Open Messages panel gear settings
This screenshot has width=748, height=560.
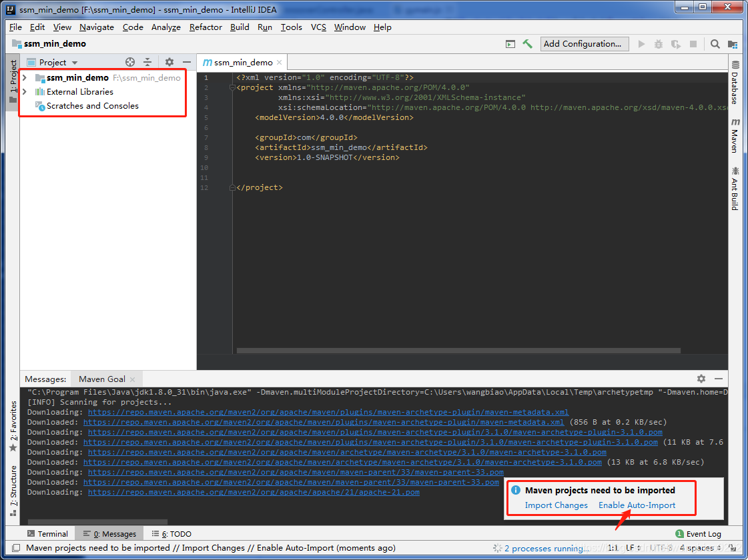click(x=701, y=379)
